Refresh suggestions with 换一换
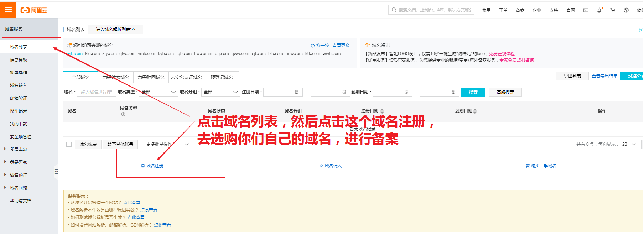 tap(320, 46)
